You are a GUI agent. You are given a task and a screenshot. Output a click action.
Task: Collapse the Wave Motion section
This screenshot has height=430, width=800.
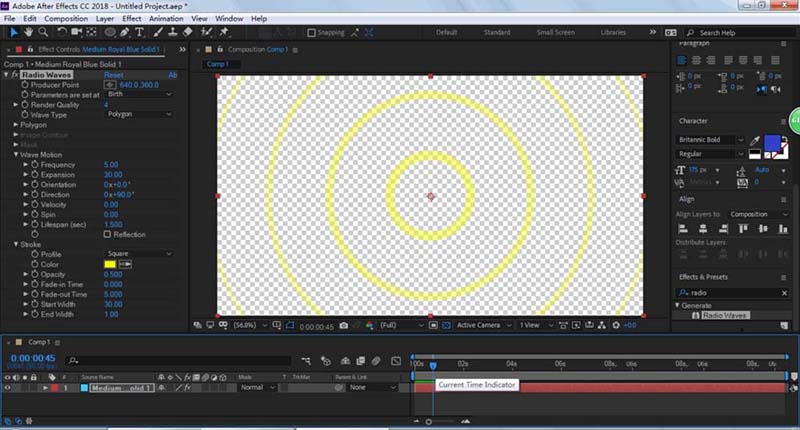(16, 155)
